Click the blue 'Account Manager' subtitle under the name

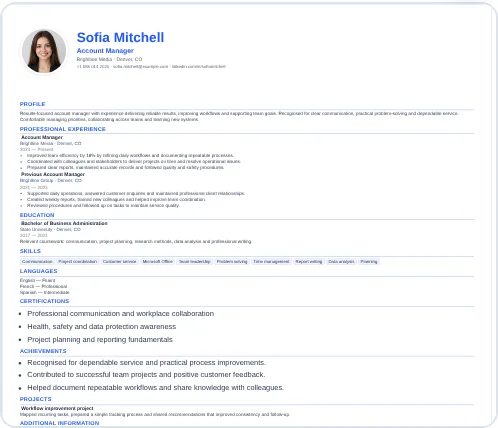click(105, 51)
